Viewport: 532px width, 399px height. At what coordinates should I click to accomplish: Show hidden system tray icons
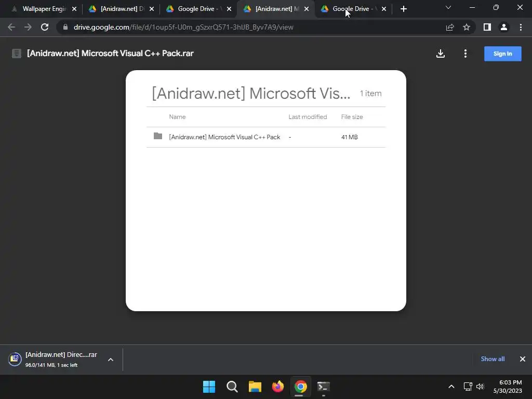(451, 387)
